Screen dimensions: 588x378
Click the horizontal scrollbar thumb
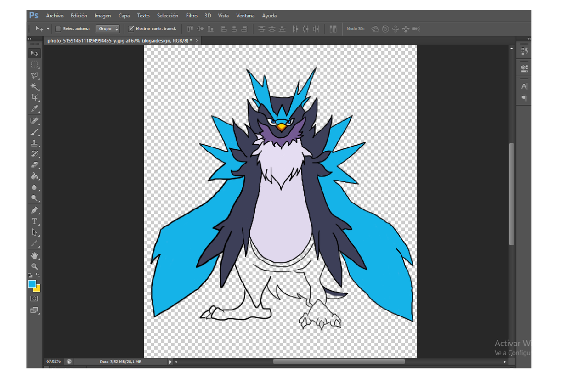click(339, 361)
